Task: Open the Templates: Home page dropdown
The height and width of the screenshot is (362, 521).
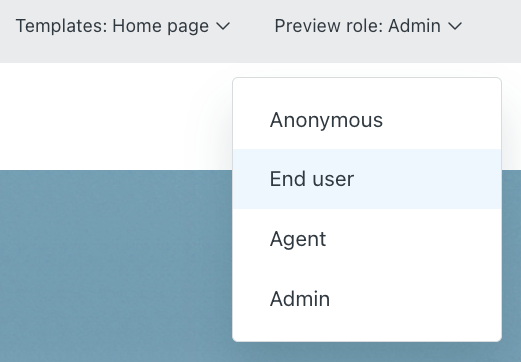Action: 123,26
